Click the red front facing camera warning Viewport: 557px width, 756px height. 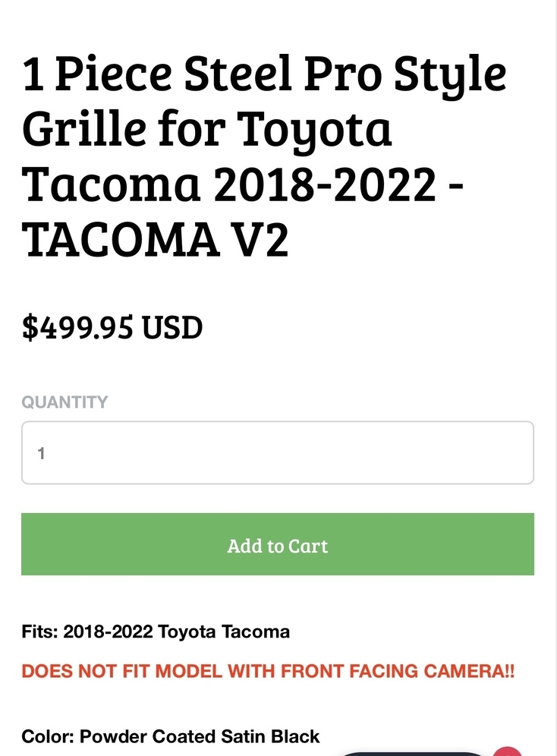(x=268, y=671)
